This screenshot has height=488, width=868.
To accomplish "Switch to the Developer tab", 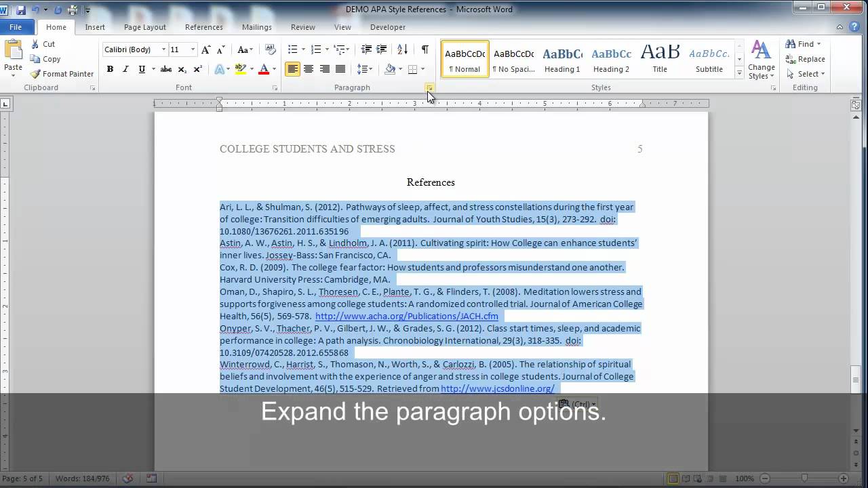I will coord(388,27).
